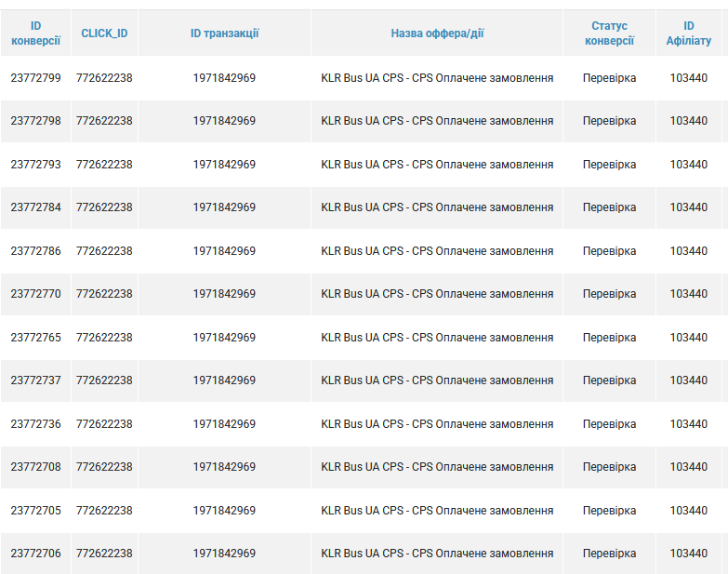
Task: Click conversion ID 23772736 cell
Action: 35,424
